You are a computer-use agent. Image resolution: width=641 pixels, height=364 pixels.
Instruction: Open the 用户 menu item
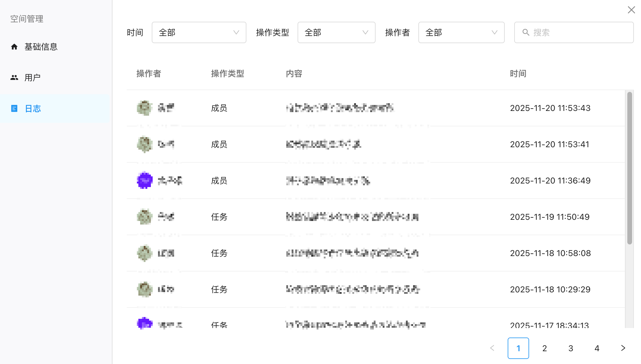point(33,78)
